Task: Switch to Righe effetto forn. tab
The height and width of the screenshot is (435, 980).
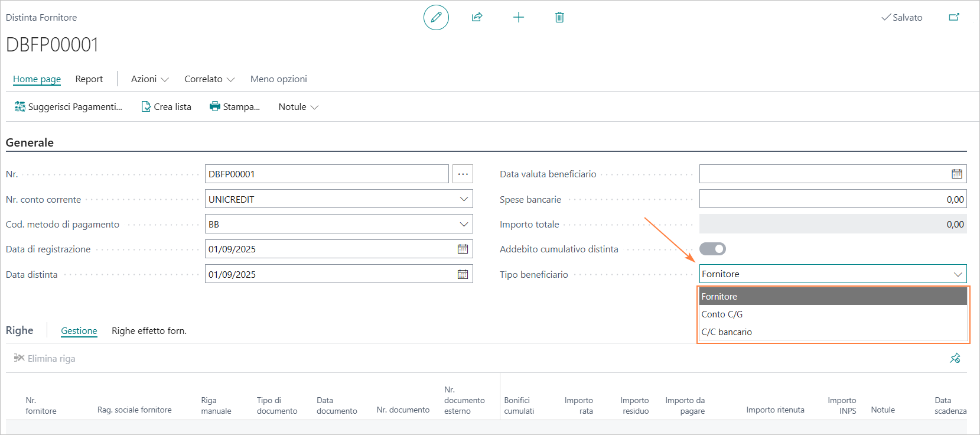Action: click(x=149, y=331)
